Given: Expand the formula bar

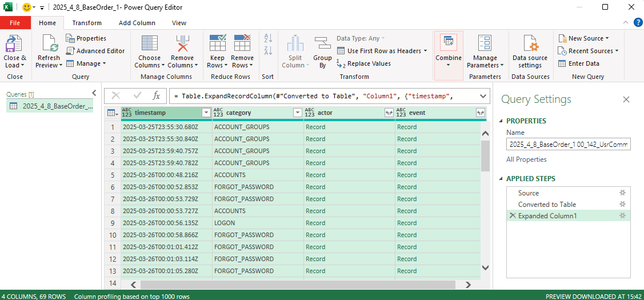Looking at the screenshot, I should pos(483,96).
